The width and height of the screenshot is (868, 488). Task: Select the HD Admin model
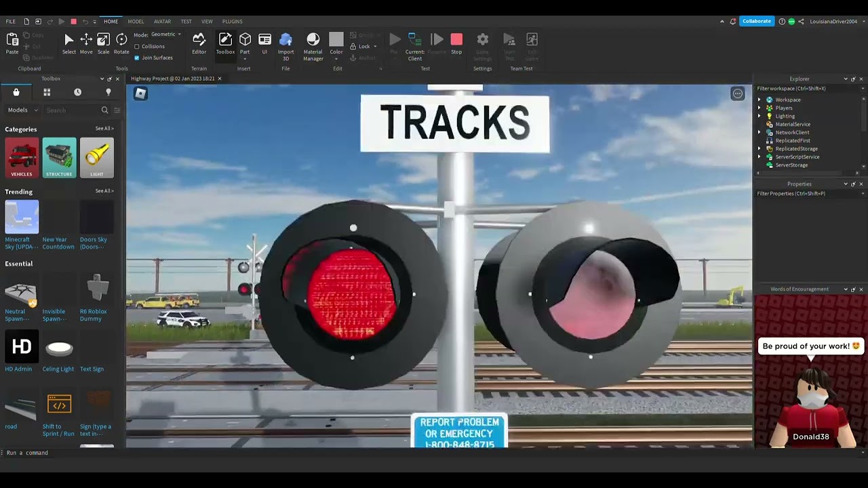click(x=21, y=351)
